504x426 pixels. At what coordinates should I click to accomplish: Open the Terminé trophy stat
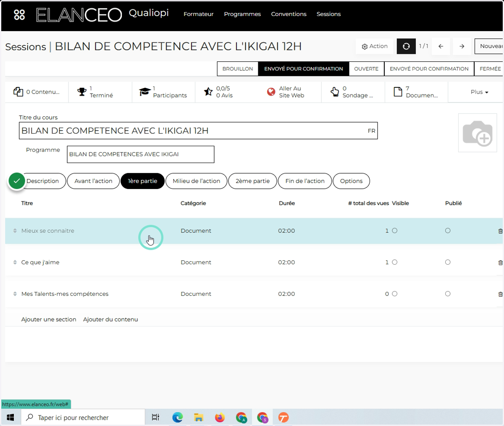pyautogui.click(x=100, y=92)
